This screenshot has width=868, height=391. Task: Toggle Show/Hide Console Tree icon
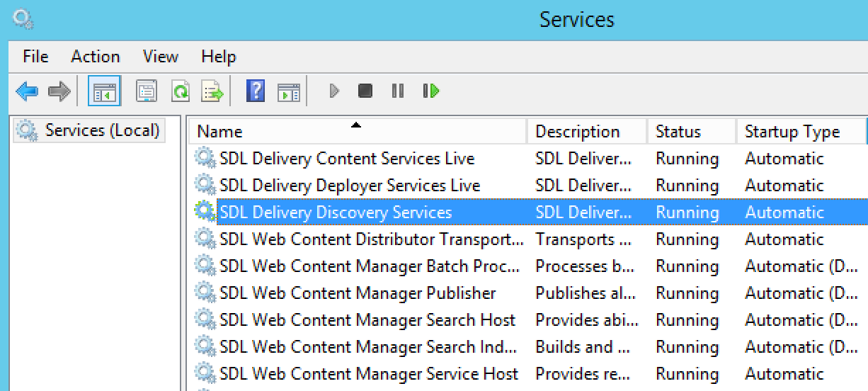coord(105,91)
